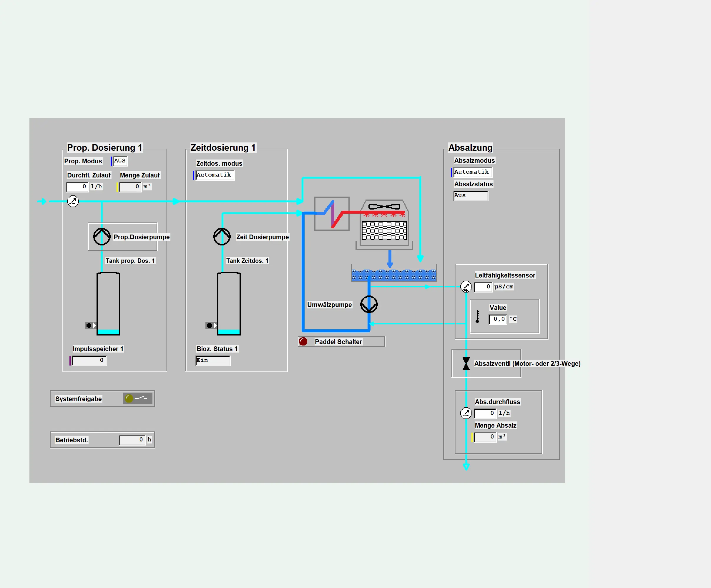711x588 pixels.
Task: Click the Prop.Dosierpumpe pump symbol
Action: [102, 236]
